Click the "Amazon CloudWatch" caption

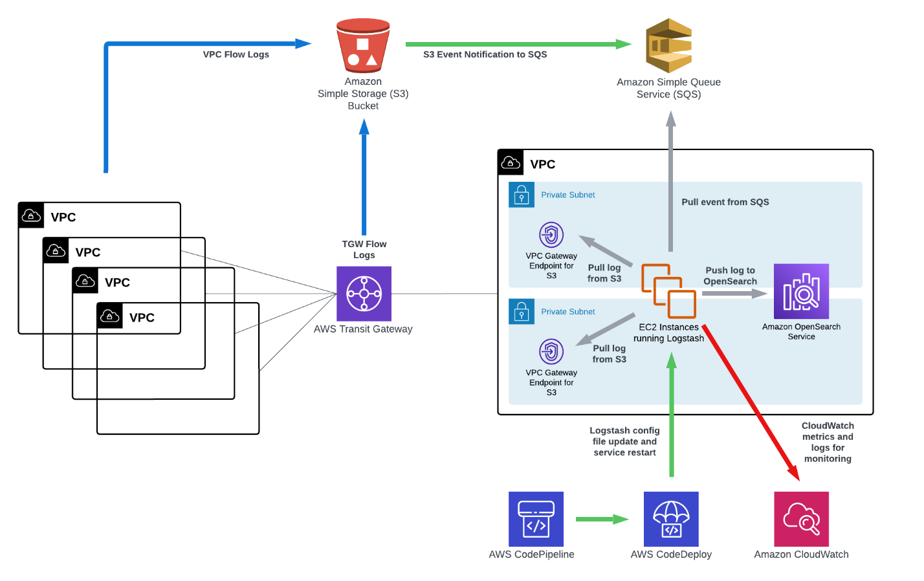pyautogui.click(x=801, y=554)
